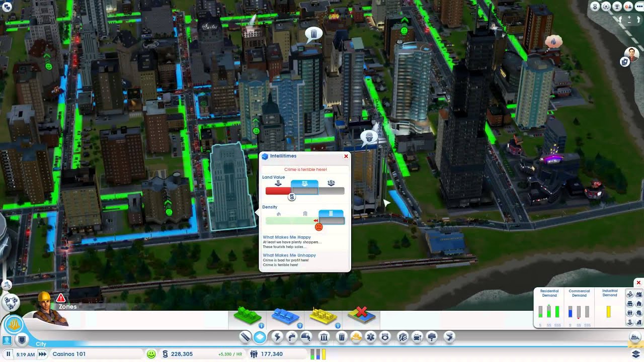
Task: Show the industrial factory data layer
Action: [x=638, y=294]
